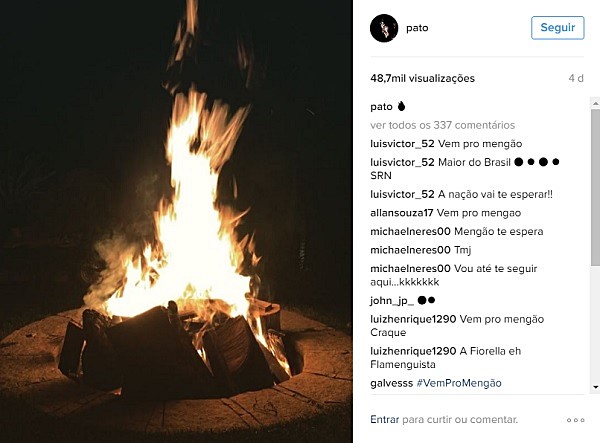Click the three-dot more options icon
This screenshot has height=443, width=600.
(576, 420)
